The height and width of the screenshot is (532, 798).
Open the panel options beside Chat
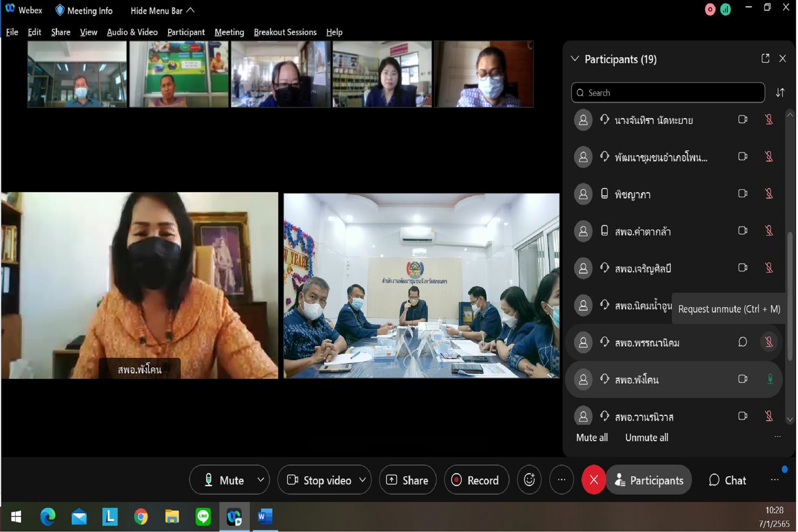[775, 480]
